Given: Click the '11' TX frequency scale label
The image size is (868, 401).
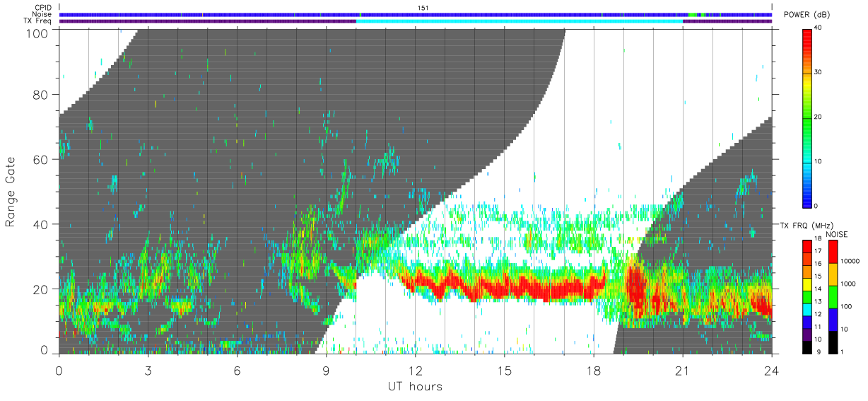Looking at the screenshot, I should (819, 326).
